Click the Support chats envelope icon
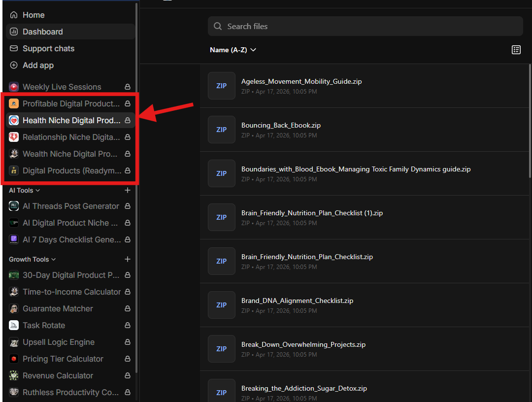 14,48
